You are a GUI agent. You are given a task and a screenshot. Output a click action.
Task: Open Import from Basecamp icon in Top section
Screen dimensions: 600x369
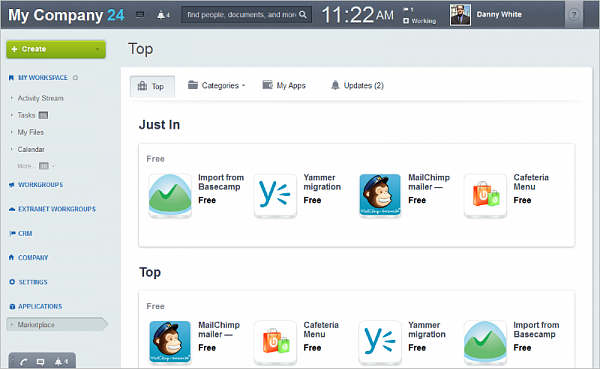tap(485, 342)
